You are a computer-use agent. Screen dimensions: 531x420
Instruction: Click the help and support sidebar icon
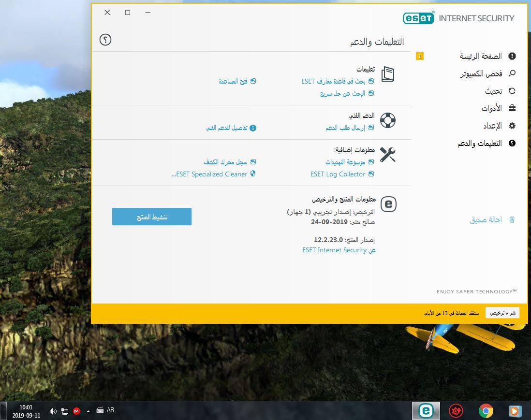pos(512,143)
